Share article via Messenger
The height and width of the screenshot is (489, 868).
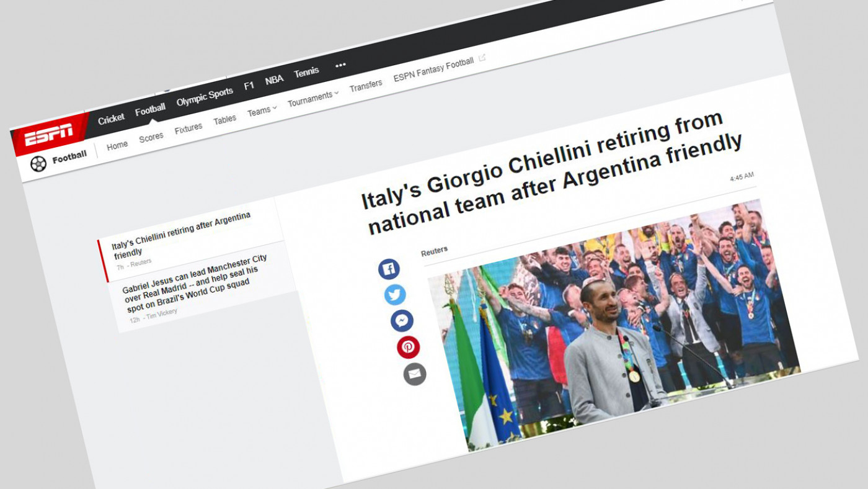(402, 321)
